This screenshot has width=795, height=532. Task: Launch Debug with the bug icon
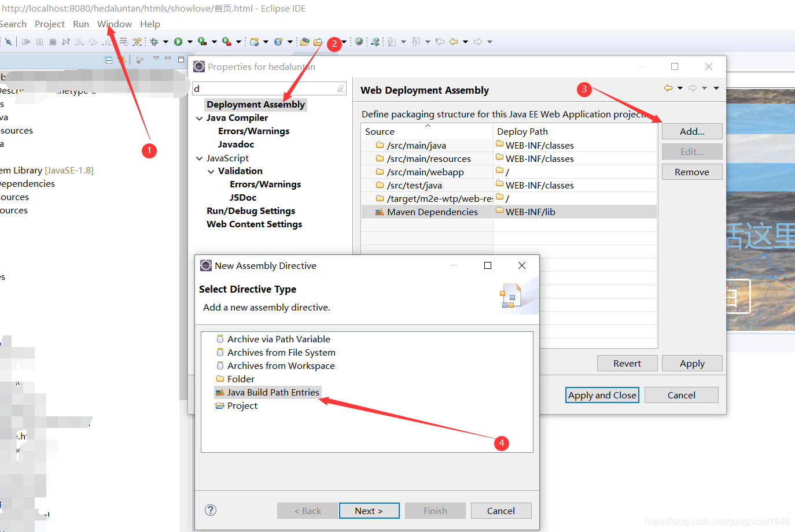click(x=154, y=42)
